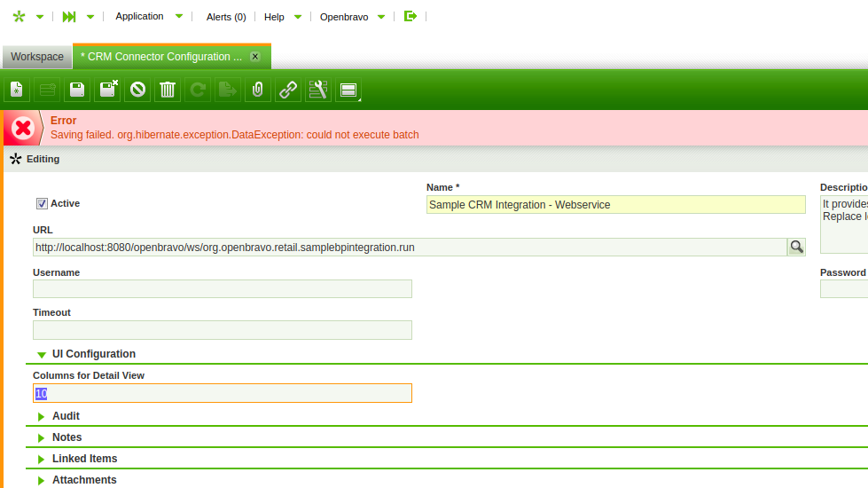Open the URL field magnifier search
868x488 pixels.
tap(796, 248)
